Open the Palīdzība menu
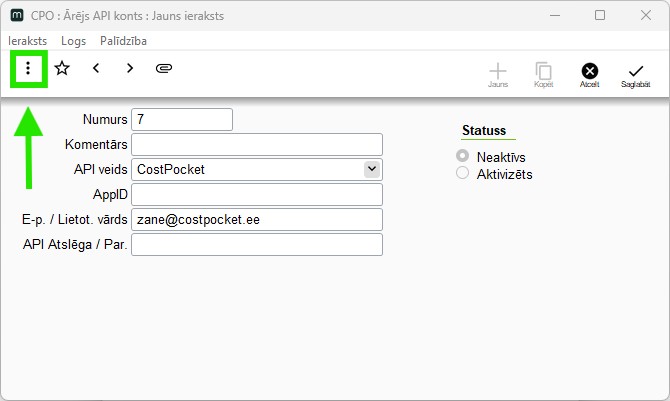This screenshot has height=401, width=670. pyautogui.click(x=123, y=41)
